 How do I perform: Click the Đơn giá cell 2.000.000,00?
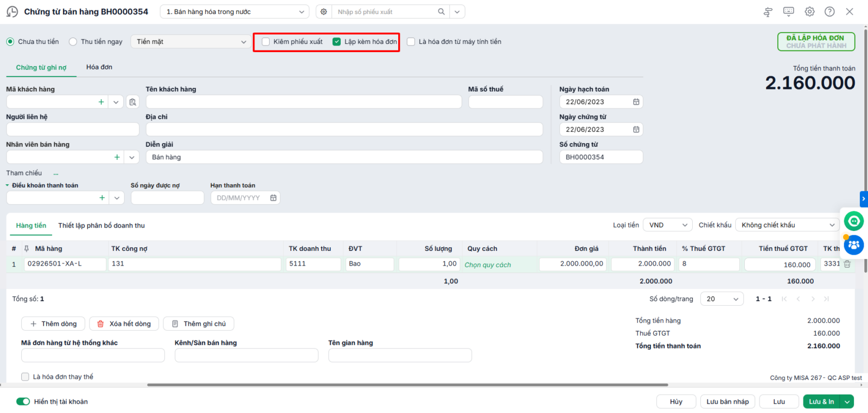click(573, 264)
